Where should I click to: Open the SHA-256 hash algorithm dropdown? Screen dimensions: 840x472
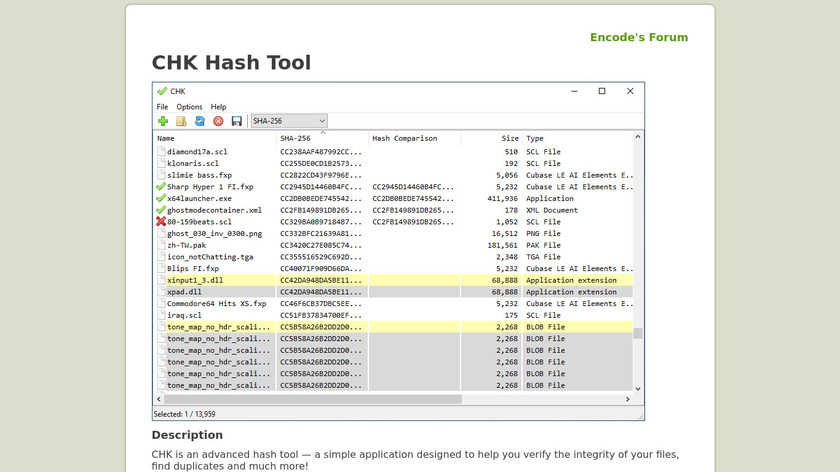[289, 121]
